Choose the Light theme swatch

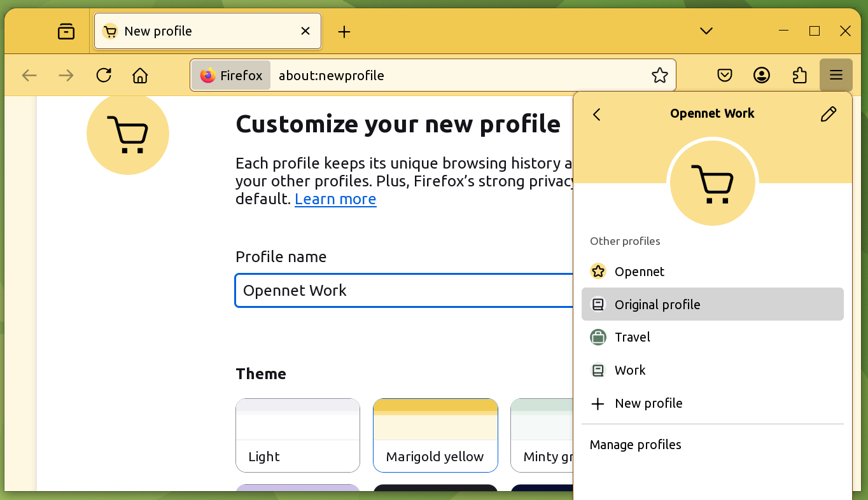pyautogui.click(x=298, y=435)
